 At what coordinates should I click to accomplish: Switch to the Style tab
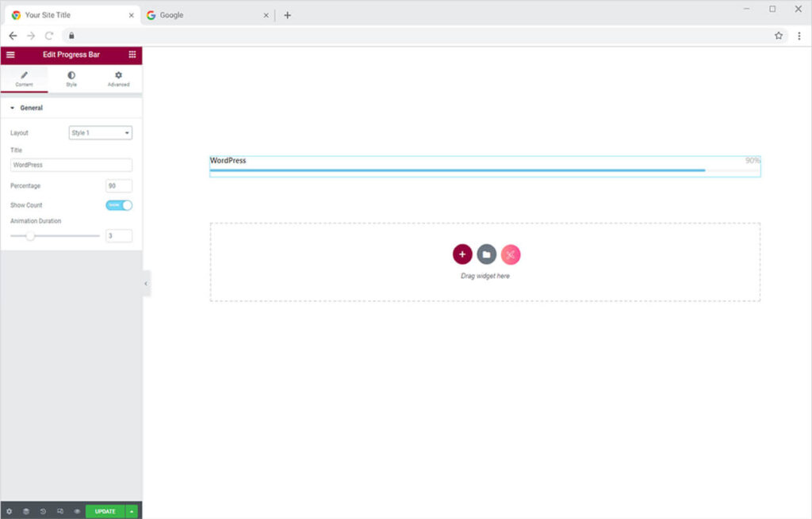pyautogui.click(x=71, y=78)
